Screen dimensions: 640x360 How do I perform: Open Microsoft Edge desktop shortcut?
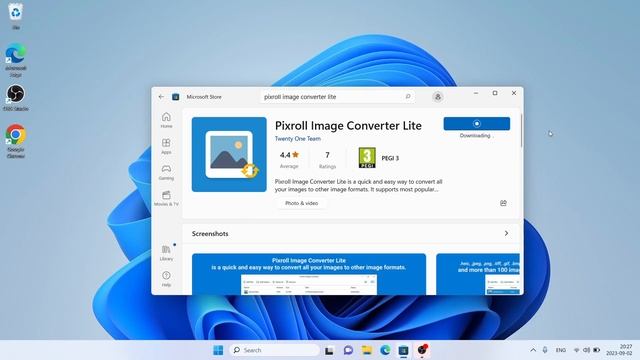click(16, 60)
